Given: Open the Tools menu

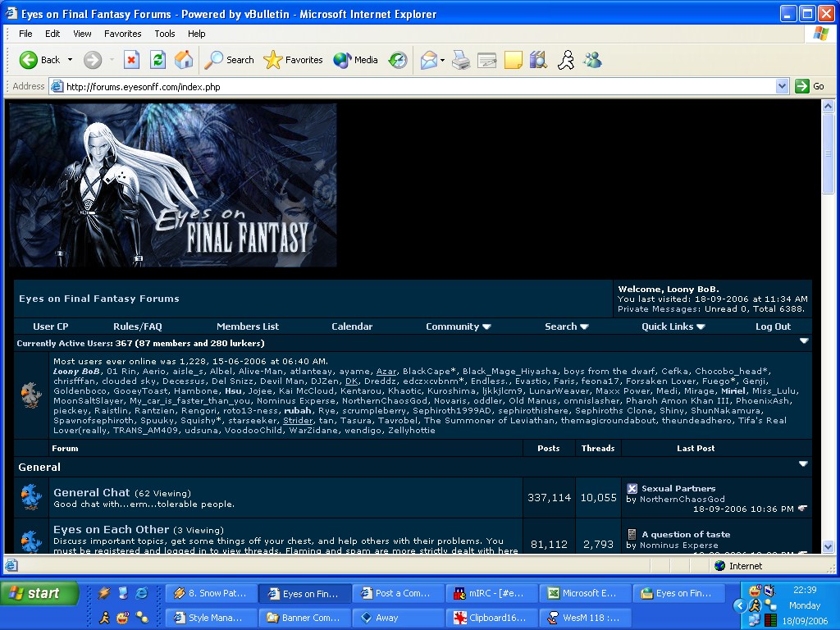Looking at the screenshot, I should (164, 33).
